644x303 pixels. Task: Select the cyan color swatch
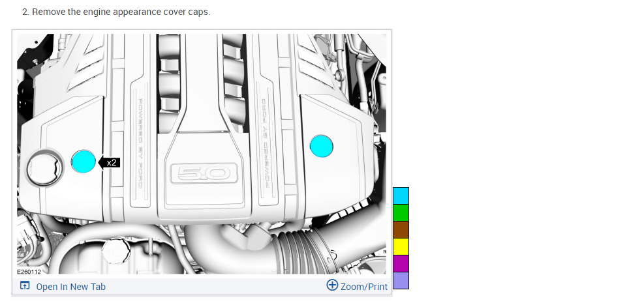pyautogui.click(x=401, y=196)
